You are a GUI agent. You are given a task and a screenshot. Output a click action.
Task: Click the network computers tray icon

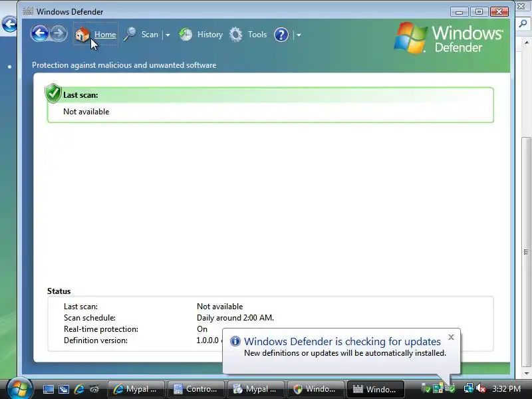[469, 388]
